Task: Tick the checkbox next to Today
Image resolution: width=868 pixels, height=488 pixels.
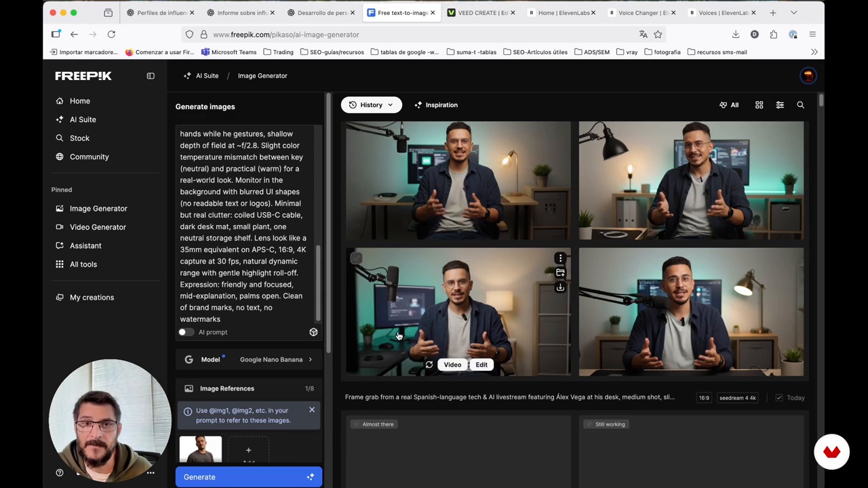Action: point(778,398)
